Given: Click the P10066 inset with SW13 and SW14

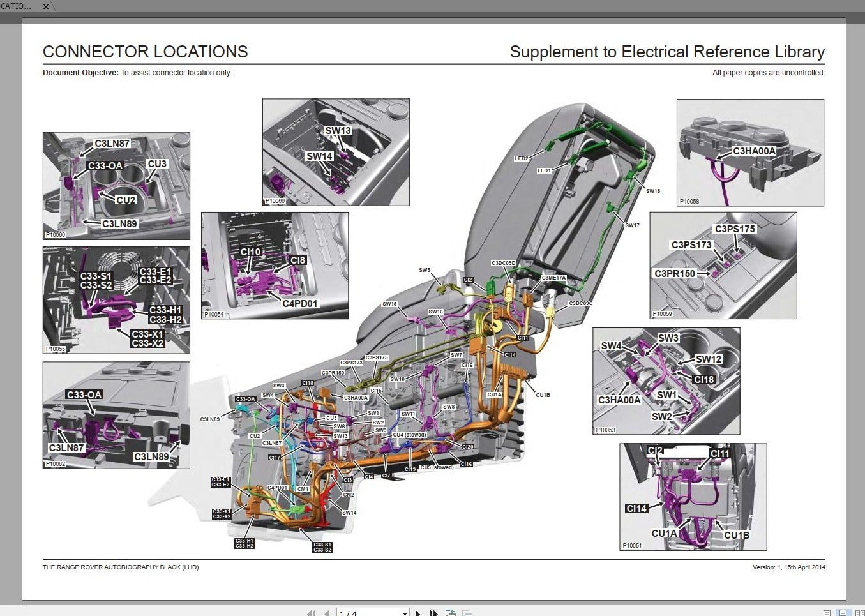Looking at the screenshot, I should [336, 152].
